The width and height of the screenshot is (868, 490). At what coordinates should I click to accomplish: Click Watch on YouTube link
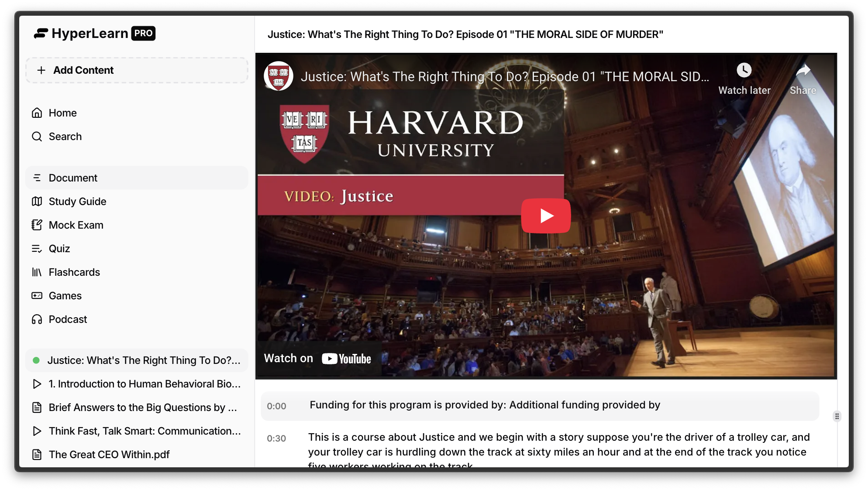(x=318, y=359)
